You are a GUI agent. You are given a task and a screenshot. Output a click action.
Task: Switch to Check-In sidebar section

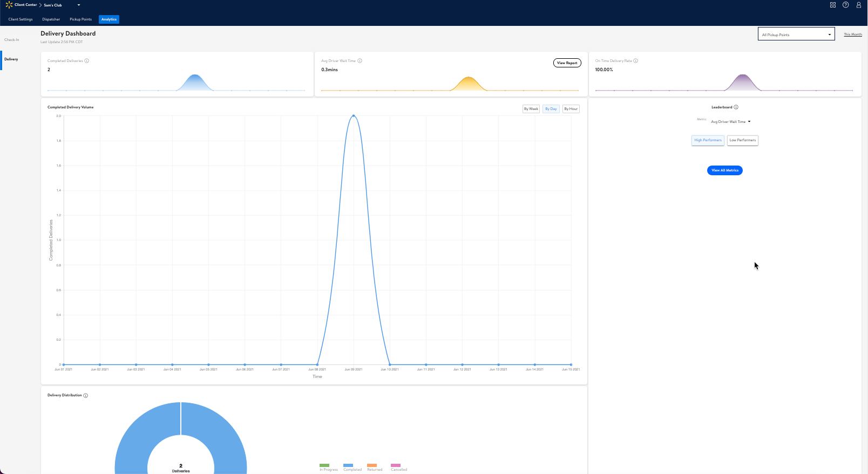12,40
